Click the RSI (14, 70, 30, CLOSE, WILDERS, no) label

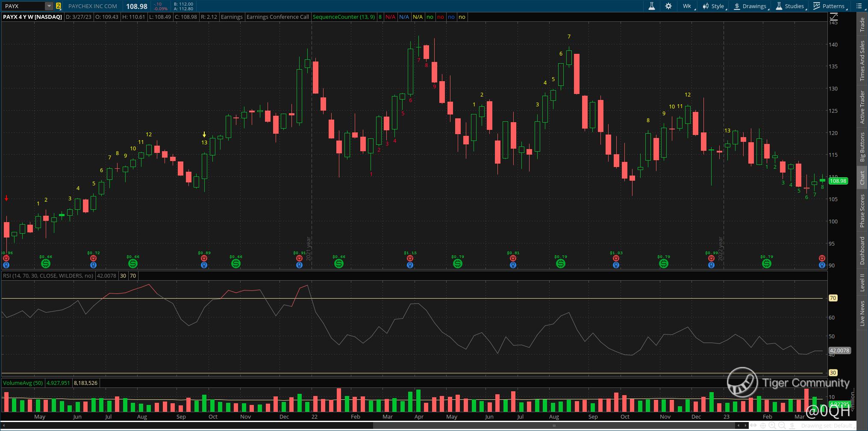coord(48,276)
